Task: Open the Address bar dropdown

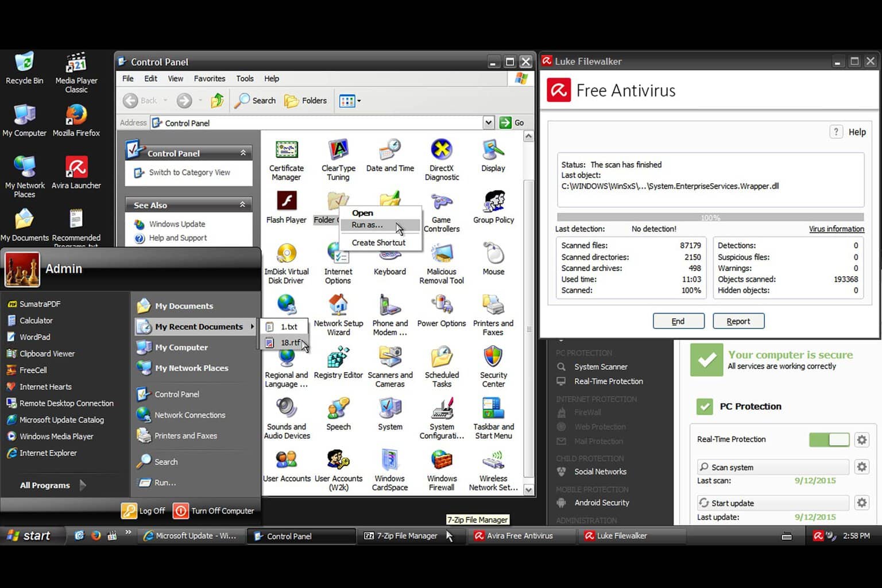Action: 488,122
